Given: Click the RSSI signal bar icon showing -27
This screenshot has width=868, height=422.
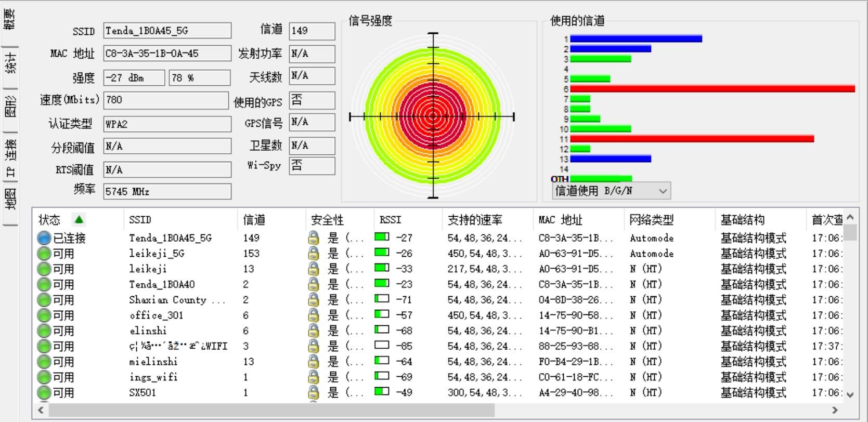Looking at the screenshot, I should [x=382, y=238].
